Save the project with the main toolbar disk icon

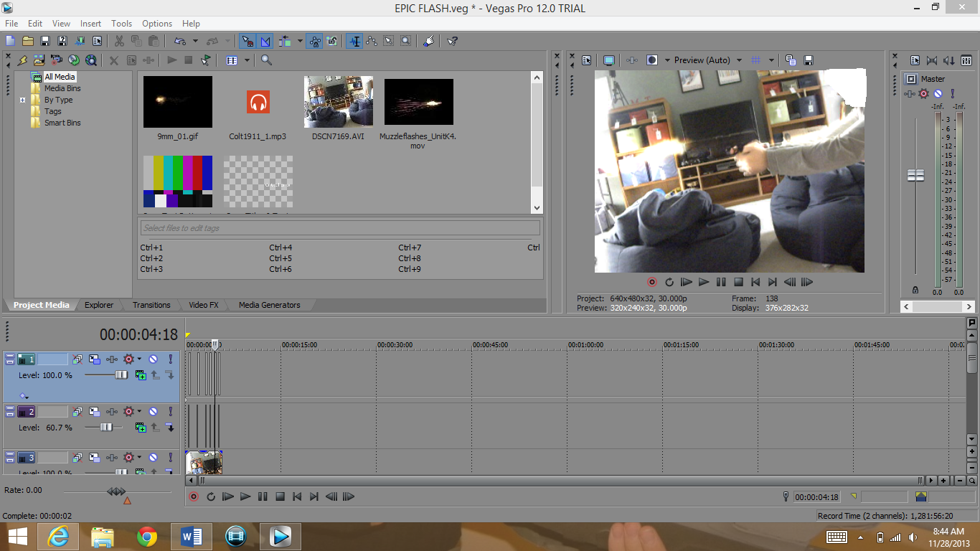[45, 41]
